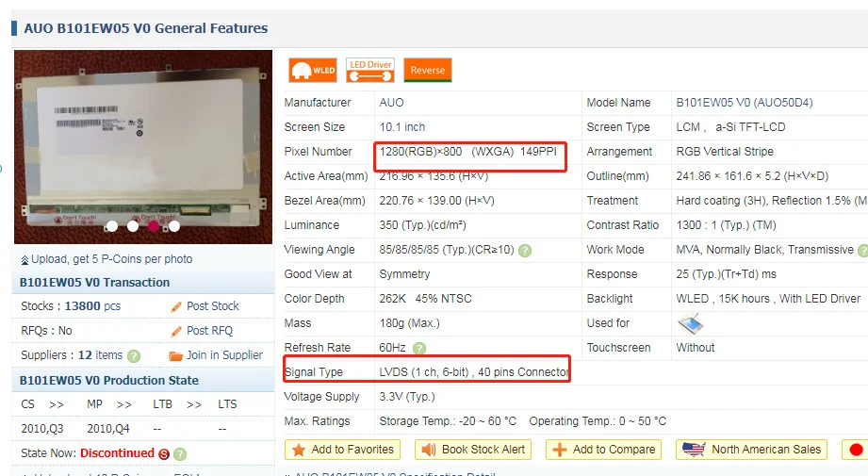Viewport: 868px width, 476px height.
Task: Open the Join in Supplier link
Action: [224, 354]
